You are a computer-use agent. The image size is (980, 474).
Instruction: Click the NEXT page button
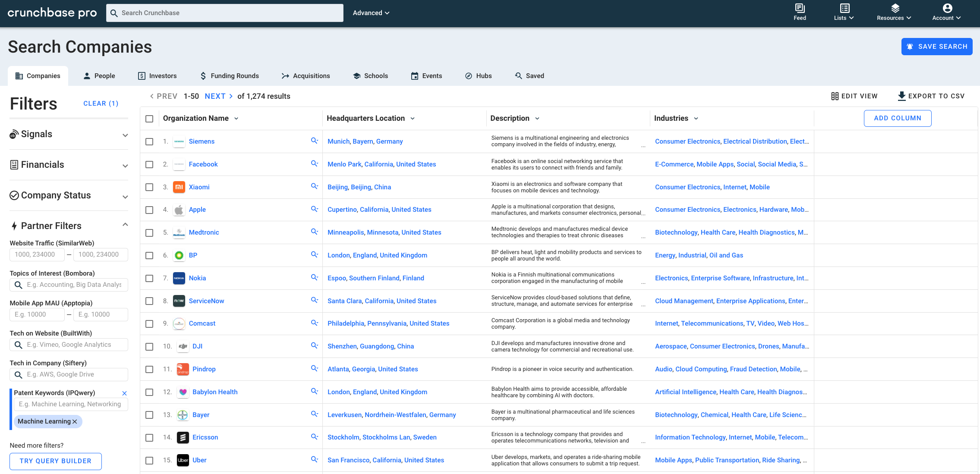point(215,96)
